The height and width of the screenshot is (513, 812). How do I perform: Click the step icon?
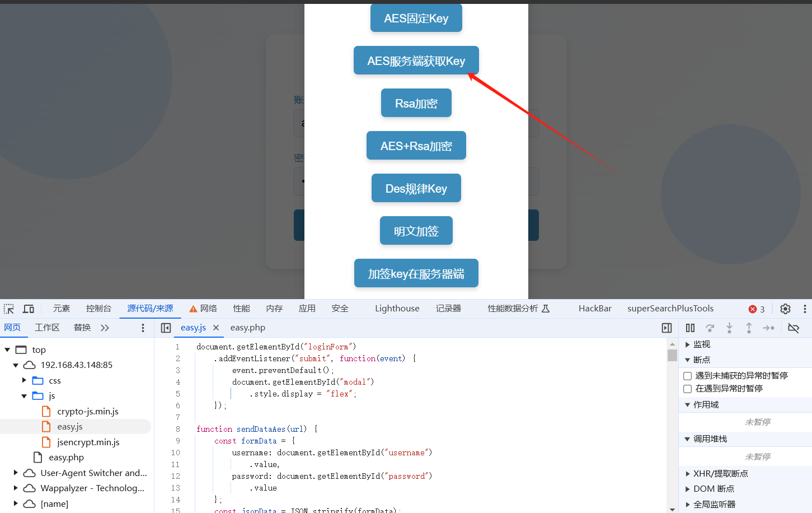768,328
